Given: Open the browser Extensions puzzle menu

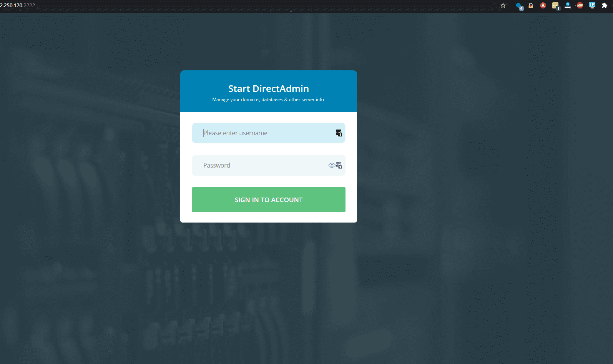Looking at the screenshot, I should pyautogui.click(x=605, y=5).
